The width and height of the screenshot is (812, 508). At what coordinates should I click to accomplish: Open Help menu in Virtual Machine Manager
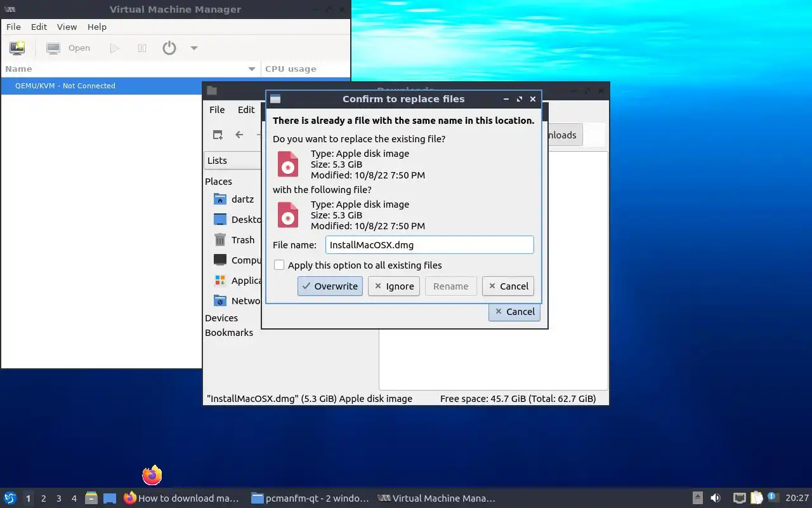click(97, 27)
